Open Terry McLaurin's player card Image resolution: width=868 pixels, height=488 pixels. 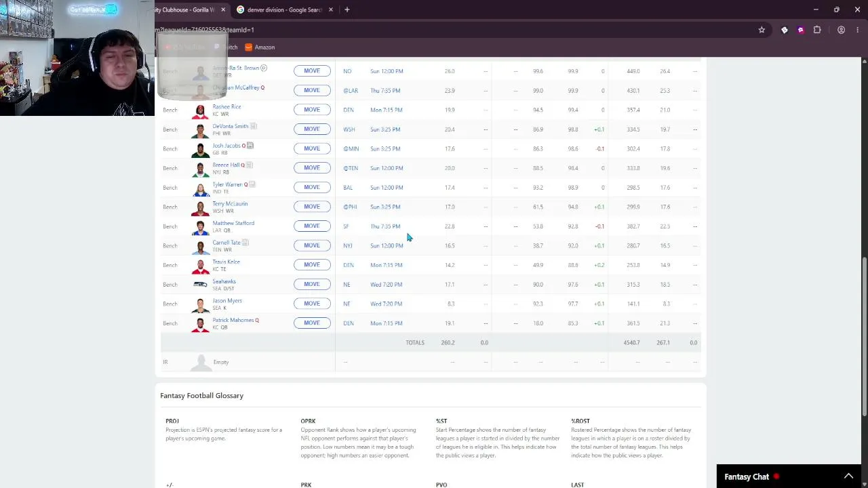coord(230,203)
